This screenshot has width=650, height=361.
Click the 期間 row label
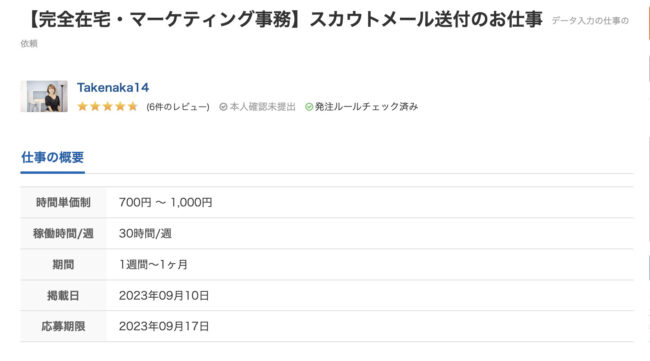tap(63, 264)
